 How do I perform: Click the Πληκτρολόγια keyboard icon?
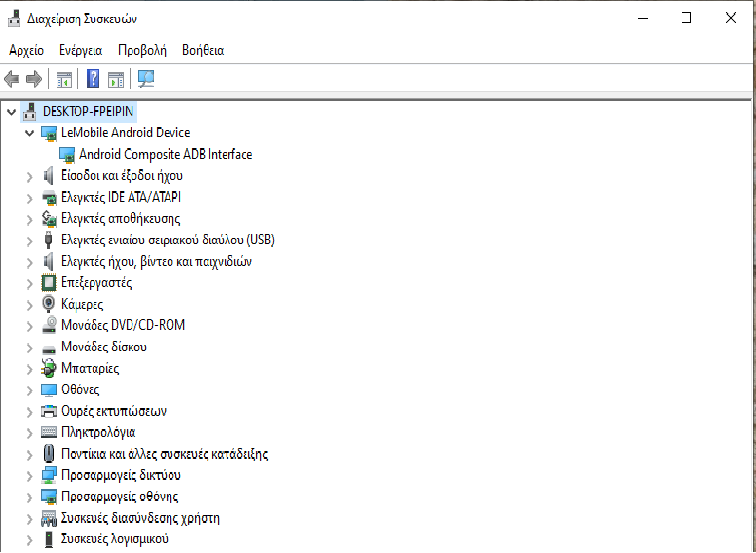coord(50,432)
